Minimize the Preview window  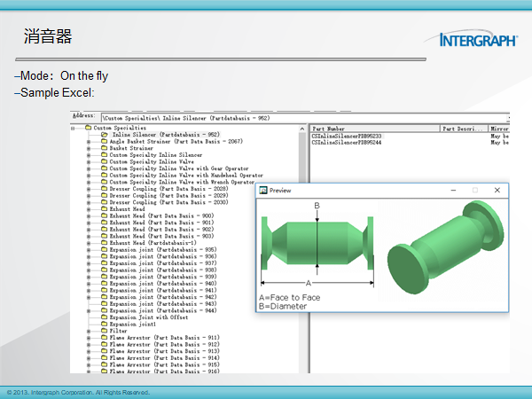tap(453, 191)
